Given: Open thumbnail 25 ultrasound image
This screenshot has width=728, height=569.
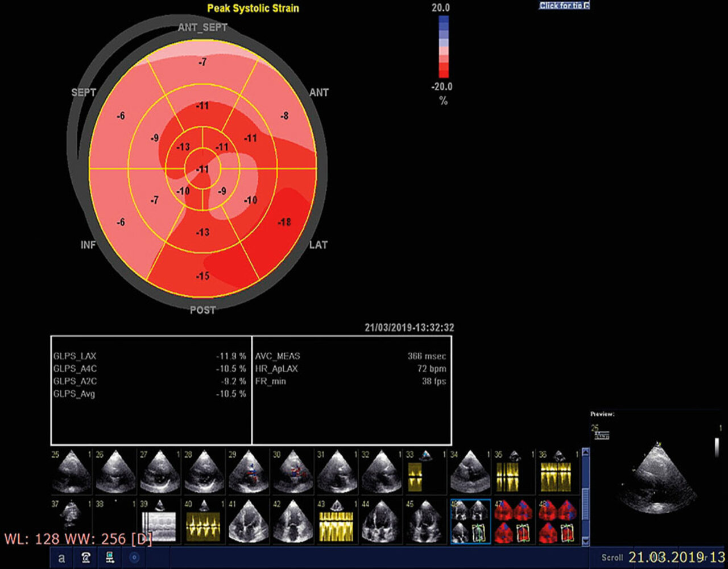Looking at the screenshot, I should [71, 471].
